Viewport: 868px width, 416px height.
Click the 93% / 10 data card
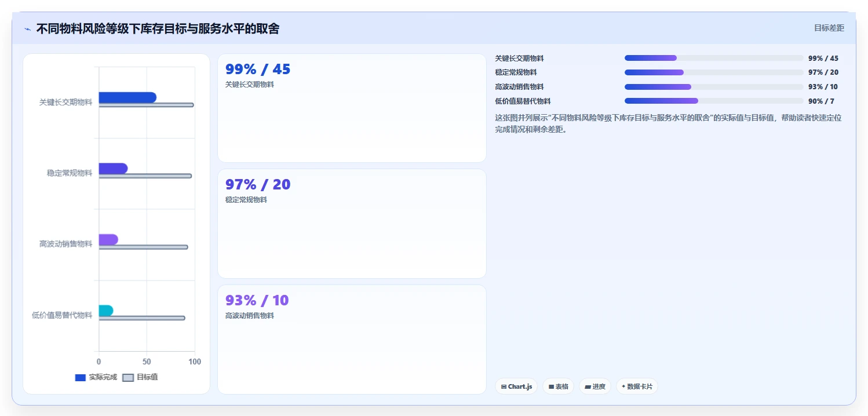(352, 340)
